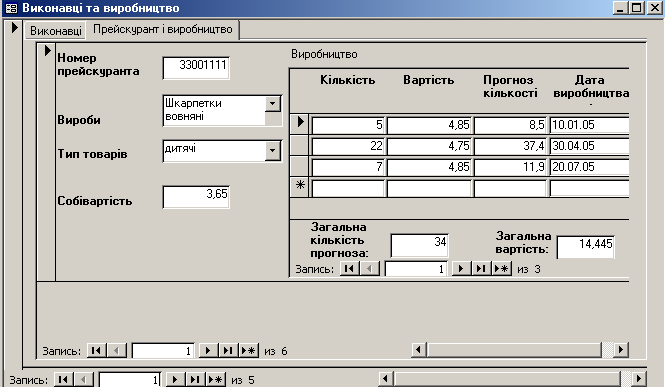The width and height of the screenshot is (665, 387).
Task: Add new record in Виробництво subform navigator
Action: [501, 269]
